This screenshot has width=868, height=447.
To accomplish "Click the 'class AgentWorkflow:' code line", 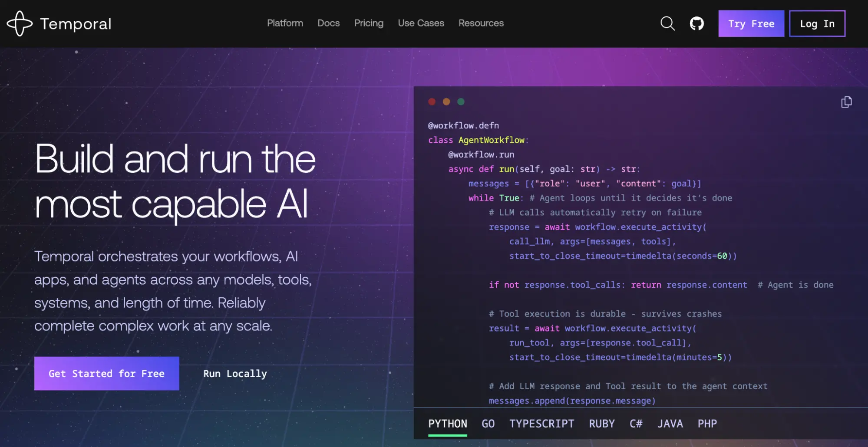I will pyautogui.click(x=478, y=140).
